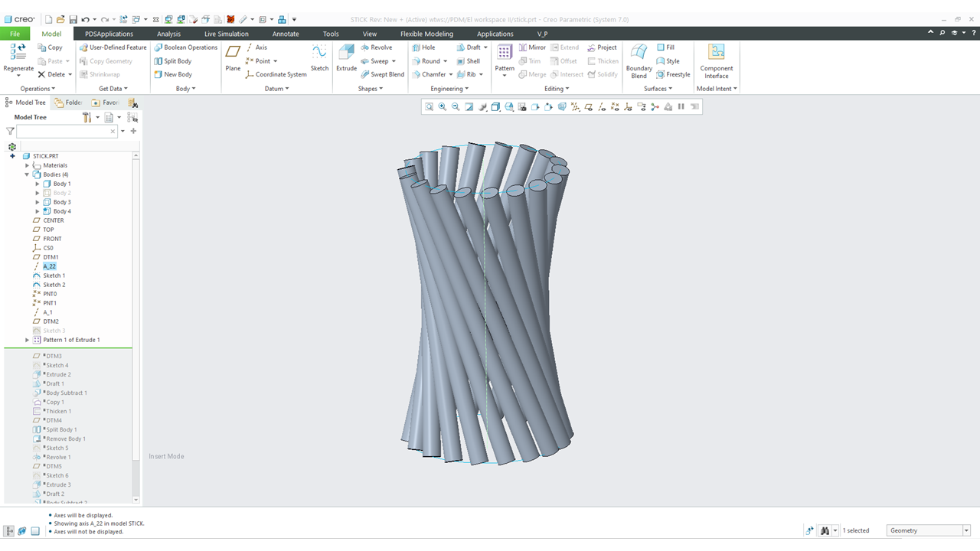Click Repaint icon in graphics toolbar

coord(469,107)
